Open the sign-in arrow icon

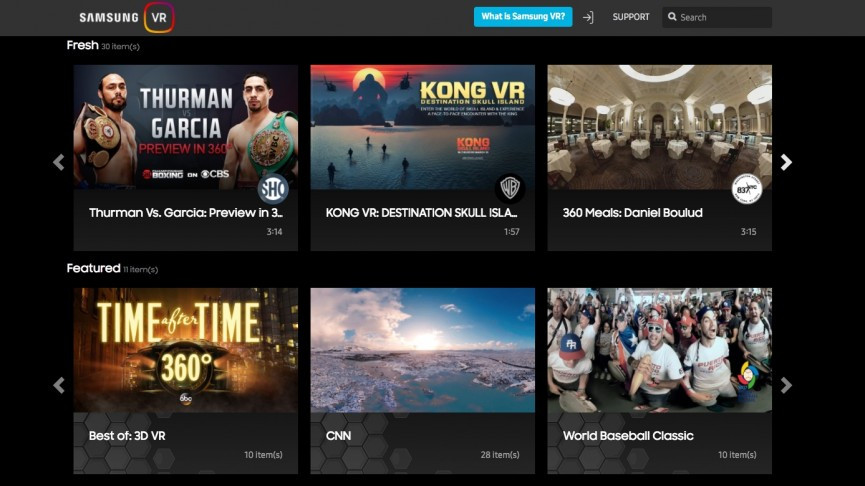588,18
